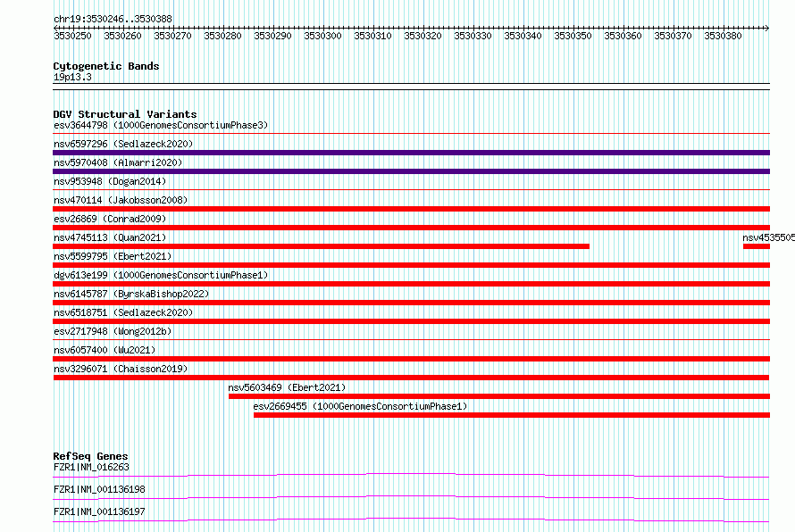Open variant nsv4745113 (Quan2021)

click(110, 237)
